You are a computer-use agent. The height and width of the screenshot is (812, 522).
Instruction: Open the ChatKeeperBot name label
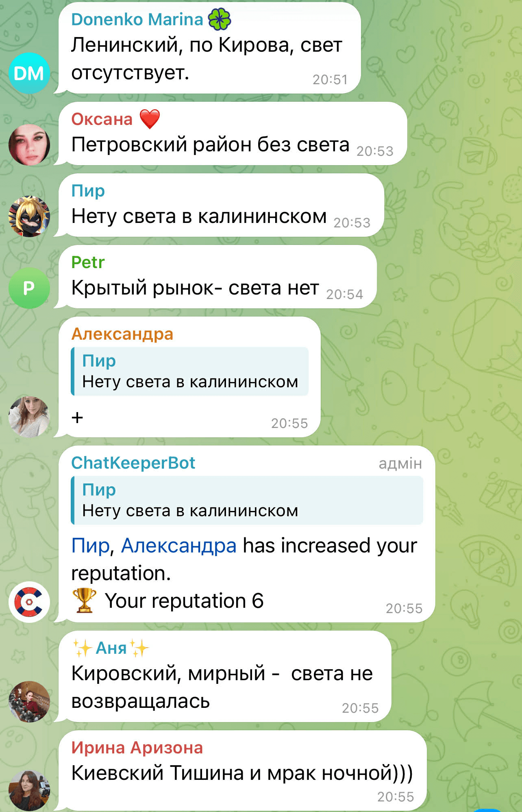pyautogui.click(x=133, y=463)
